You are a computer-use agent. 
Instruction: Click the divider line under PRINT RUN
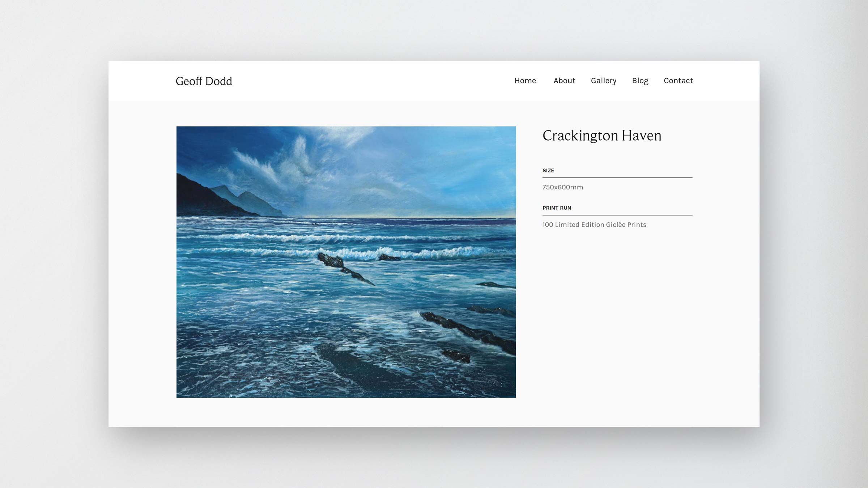(617, 215)
